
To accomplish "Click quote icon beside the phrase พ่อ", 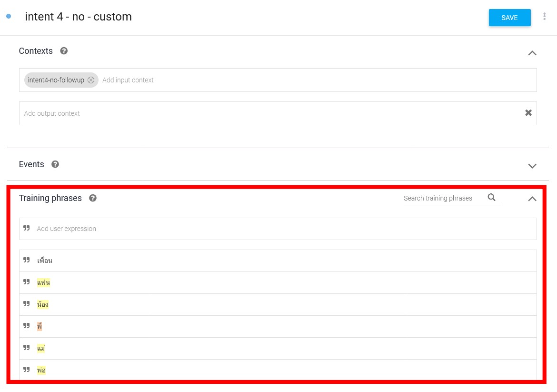I will [x=27, y=370].
